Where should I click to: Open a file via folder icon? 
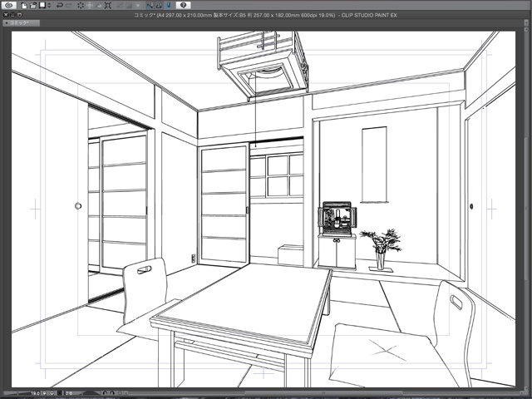pyautogui.click(x=33, y=6)
